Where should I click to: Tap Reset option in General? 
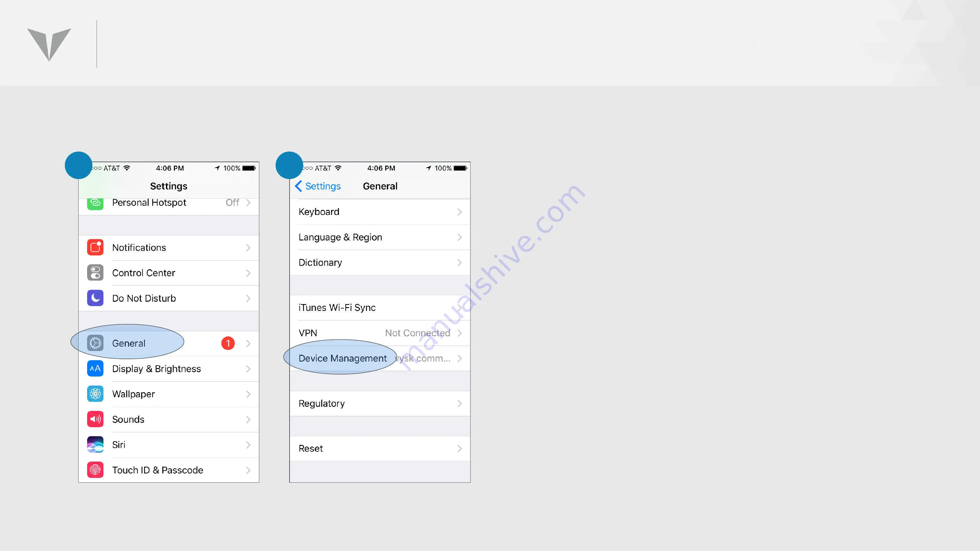311,449
